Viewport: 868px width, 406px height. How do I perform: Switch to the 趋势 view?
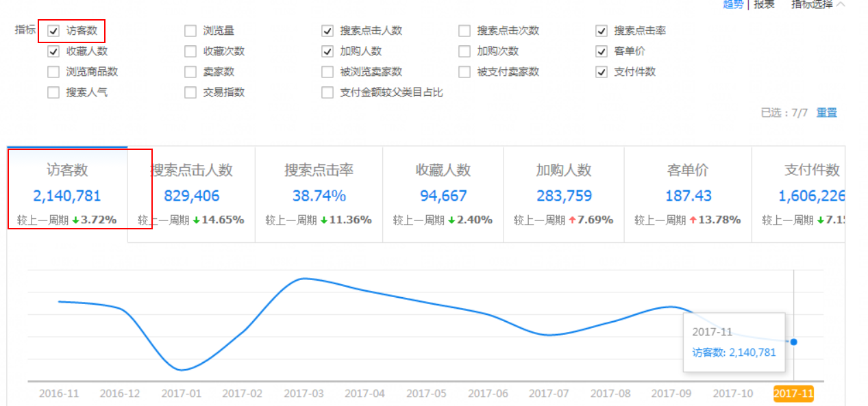tap(733, 4)
